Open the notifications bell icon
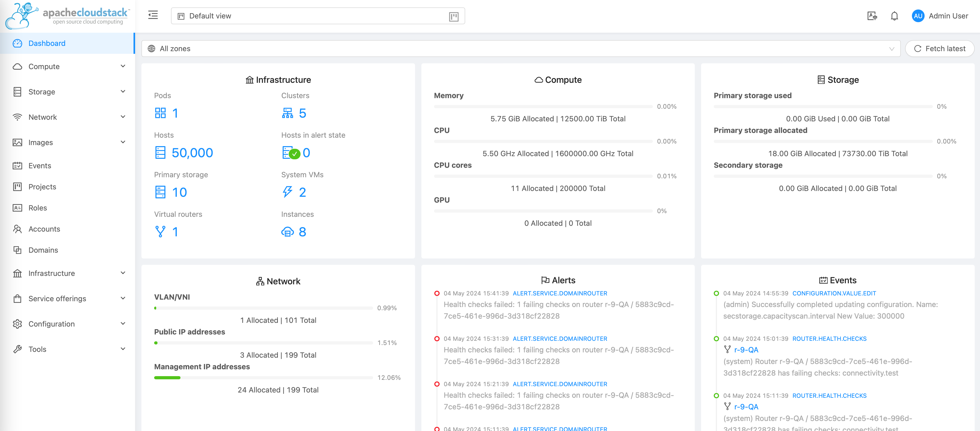Screen dimensions: 980x431 tap(894, 16)
